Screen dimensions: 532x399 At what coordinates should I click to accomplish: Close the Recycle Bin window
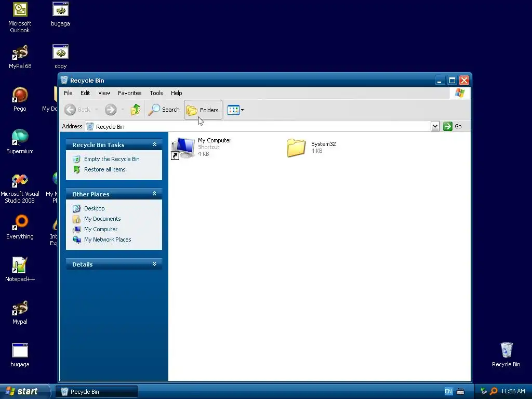coord(464,81)
